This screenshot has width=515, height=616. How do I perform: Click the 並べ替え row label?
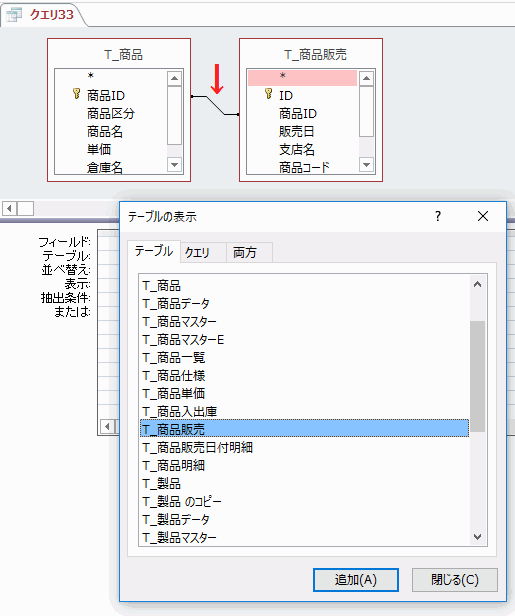click(66, 270)
